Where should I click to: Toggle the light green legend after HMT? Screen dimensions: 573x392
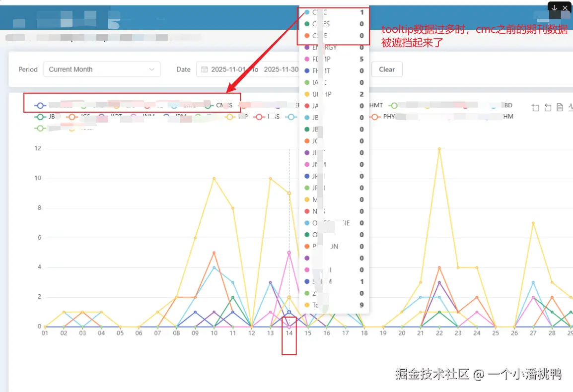pyautogui.click(x=393, y=105)
